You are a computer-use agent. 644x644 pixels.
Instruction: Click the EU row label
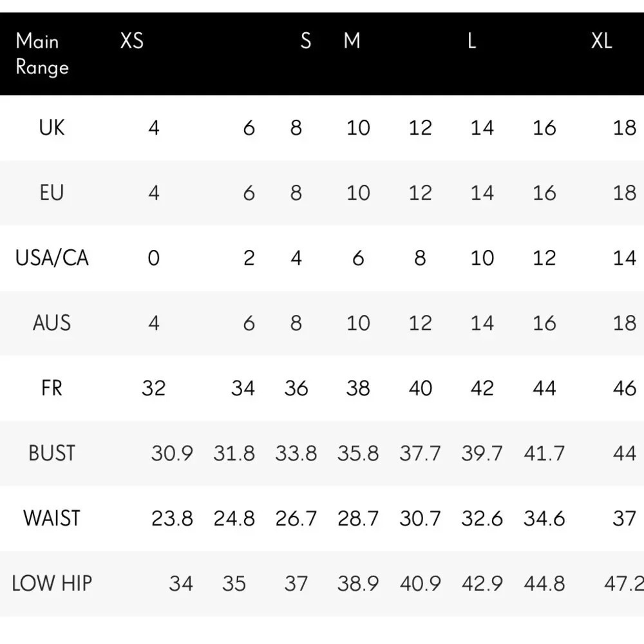pos(52,193)
